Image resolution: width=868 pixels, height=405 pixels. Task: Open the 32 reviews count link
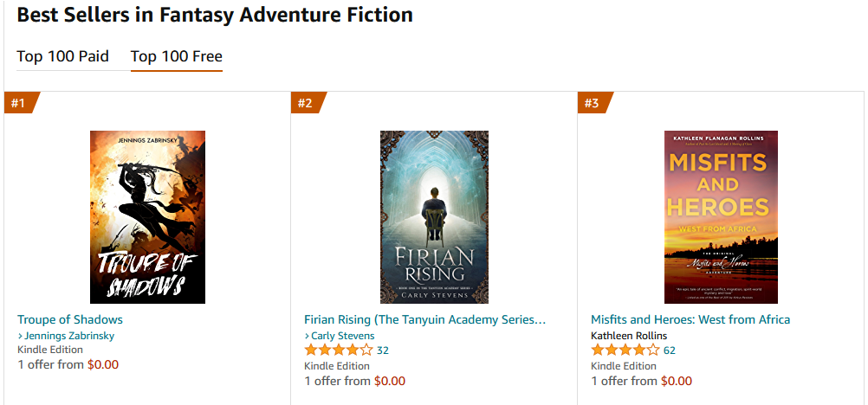pyautogui.click(x=383, y=350)
